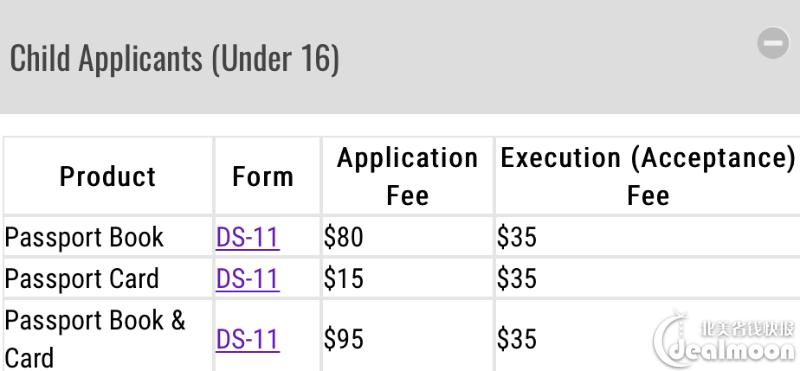Click the Chinese text above the Dealmoon logo

coord(747,327)
